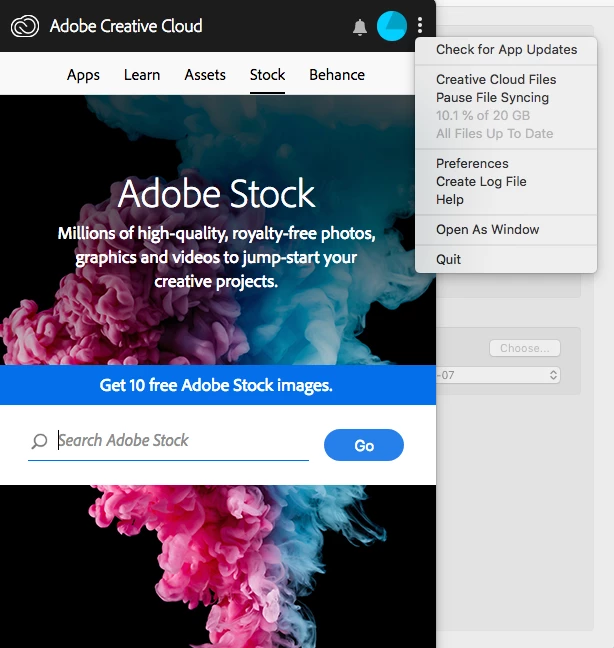The image size is (614, 648).
Task: Click the Go search button
Action: (x=364, y=445)
